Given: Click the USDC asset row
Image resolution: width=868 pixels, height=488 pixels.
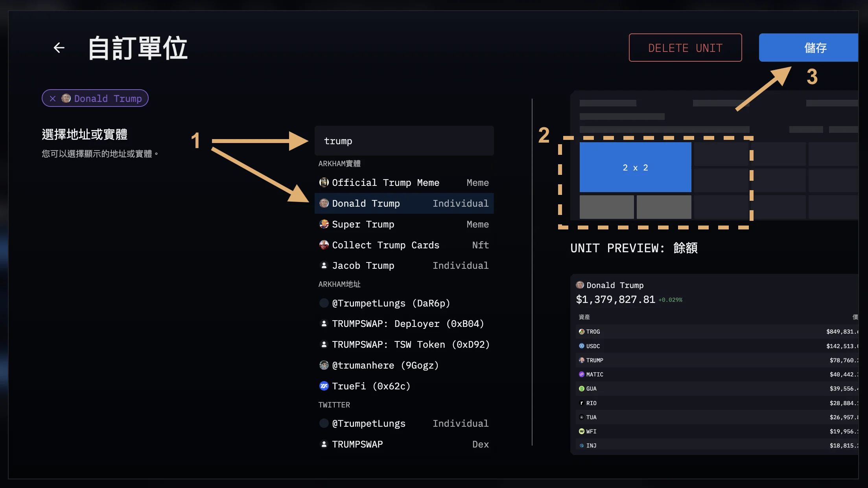Looking at the screenshot, I should coord(717,346).
